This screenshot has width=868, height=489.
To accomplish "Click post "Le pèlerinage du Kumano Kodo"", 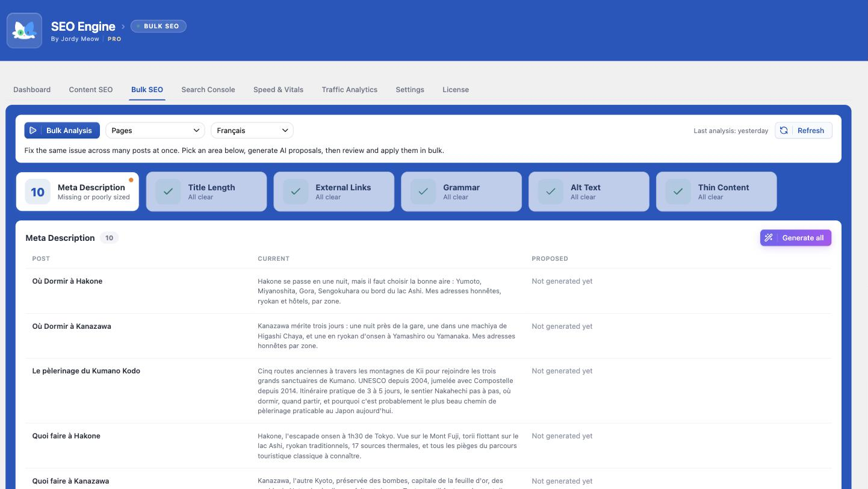I will coord(86,371).
